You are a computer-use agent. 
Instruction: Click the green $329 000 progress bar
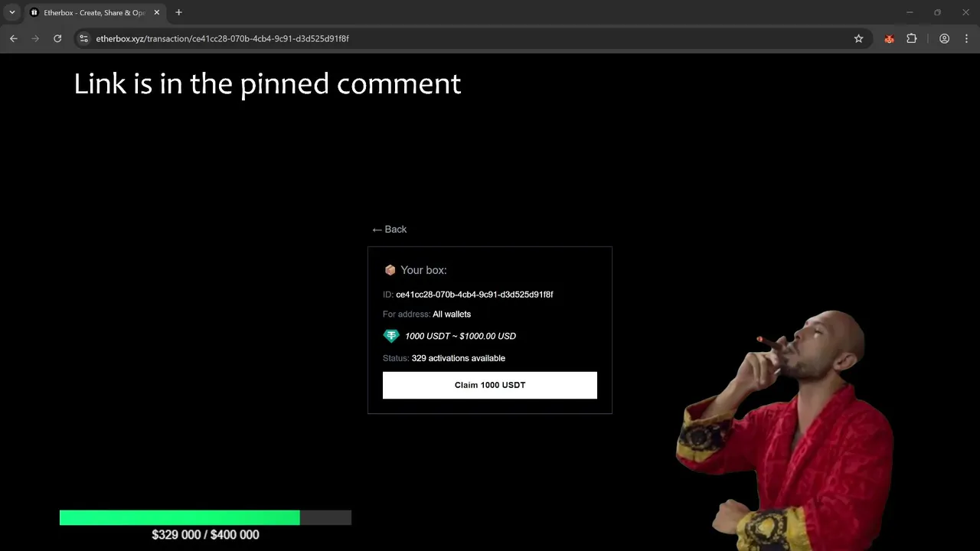coord(179,517)
